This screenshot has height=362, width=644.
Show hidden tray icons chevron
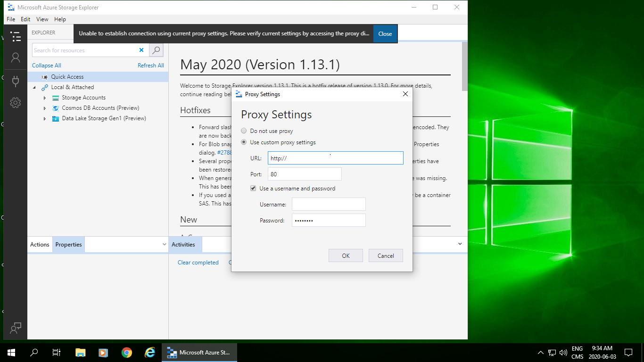pyautogui.click(x=541, y=353)
